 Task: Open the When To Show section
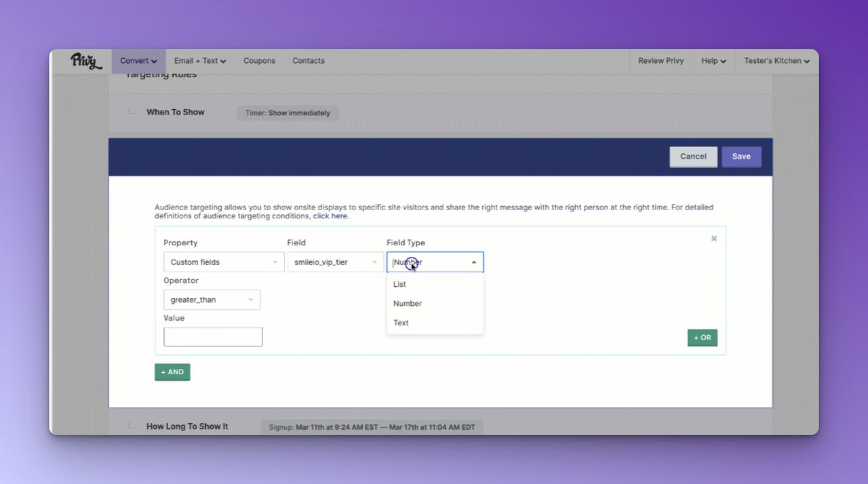(x=176, y=113)
